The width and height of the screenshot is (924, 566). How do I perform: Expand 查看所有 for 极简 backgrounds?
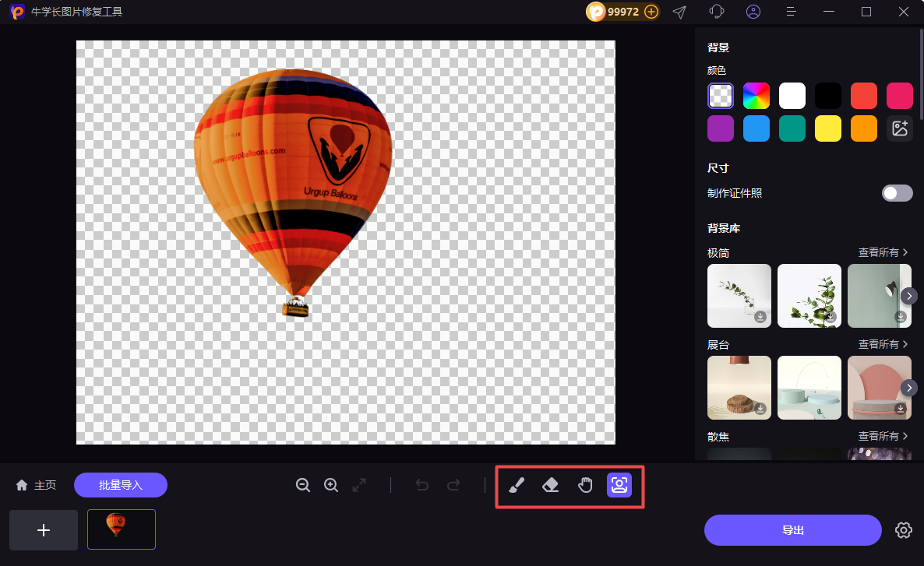tap(883, 253)
